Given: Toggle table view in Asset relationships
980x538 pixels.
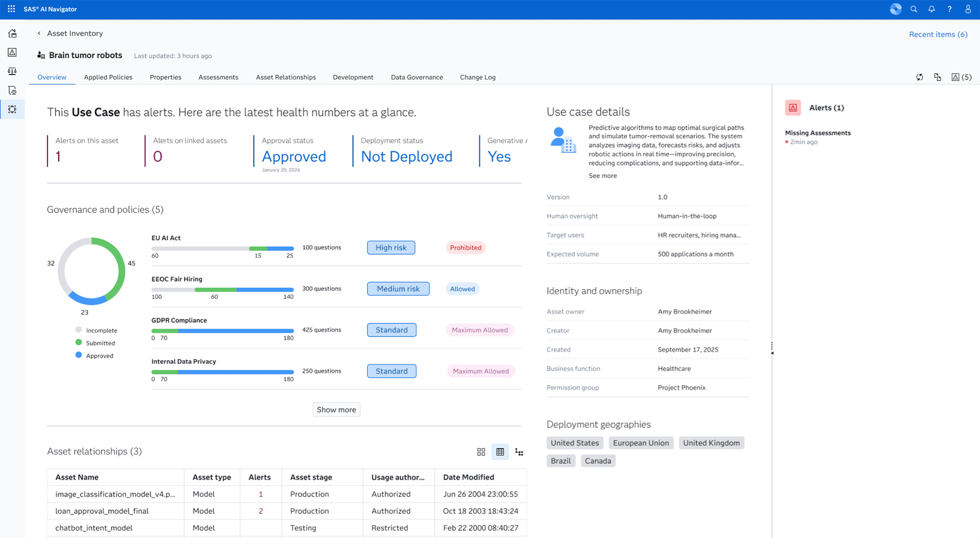Looking at the screenshot, I should (500, 452).
